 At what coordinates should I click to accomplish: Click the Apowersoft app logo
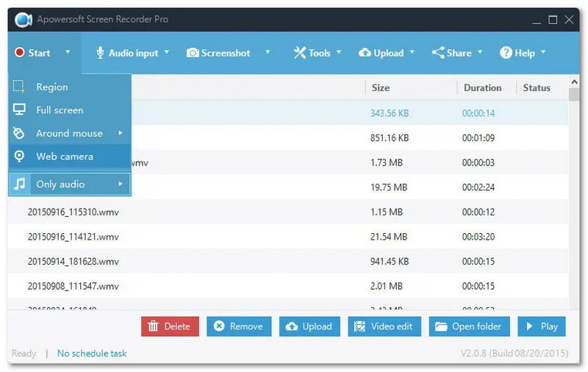(x=24, y=20)
